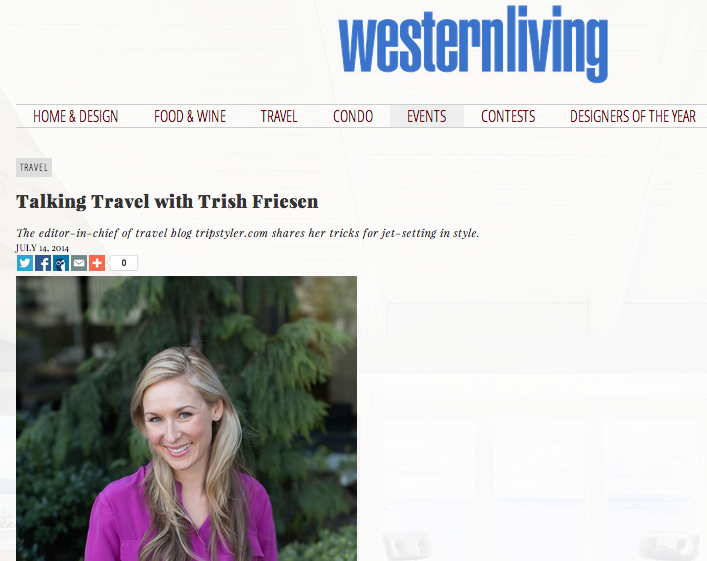Open more sharing options with plus icon
The width and height of the screenshot is (707, 561).
click(x=97, y=263)
